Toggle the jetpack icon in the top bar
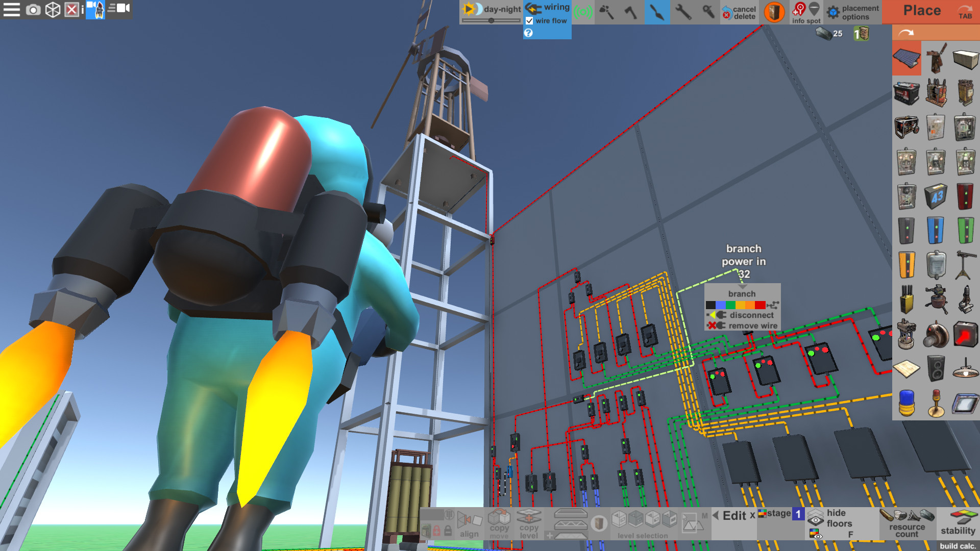This screenshot has height=551, width=980. tap(95, 9)
